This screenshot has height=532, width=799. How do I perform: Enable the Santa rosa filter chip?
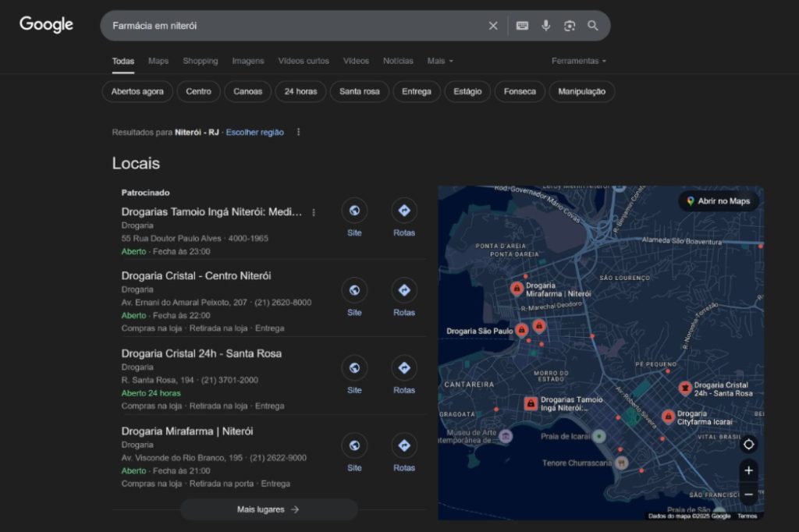pos(359,92)
